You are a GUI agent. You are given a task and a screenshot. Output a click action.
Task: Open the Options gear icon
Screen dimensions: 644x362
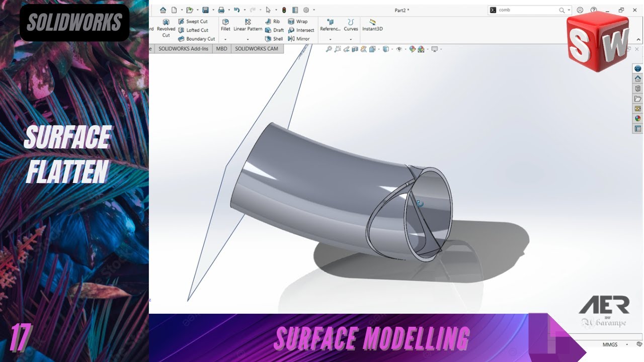pos(306,10)
